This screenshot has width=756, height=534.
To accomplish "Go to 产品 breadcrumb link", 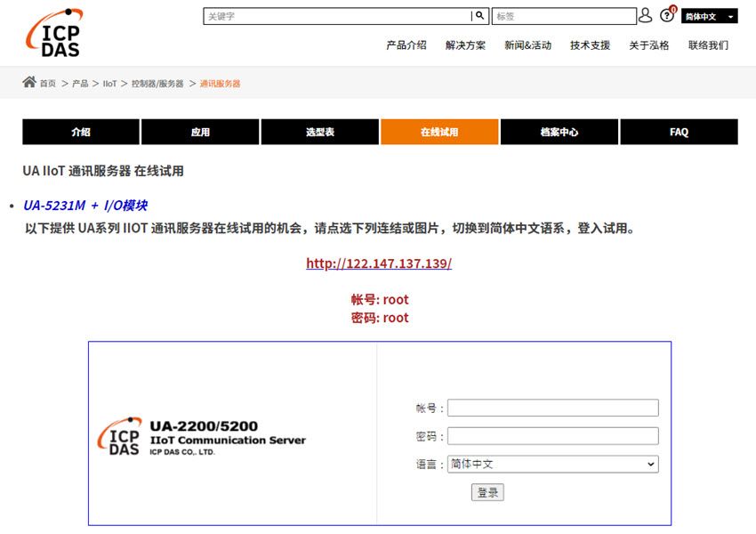I will 80,84.
